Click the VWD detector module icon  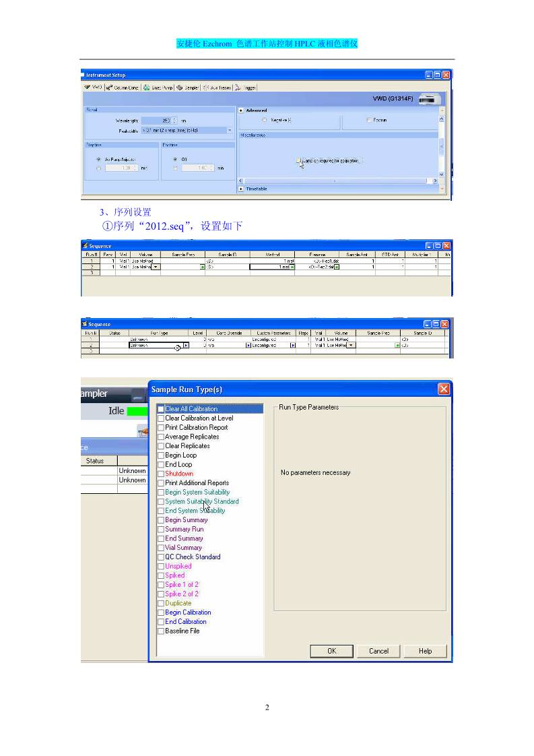click(x=428, y=99)
